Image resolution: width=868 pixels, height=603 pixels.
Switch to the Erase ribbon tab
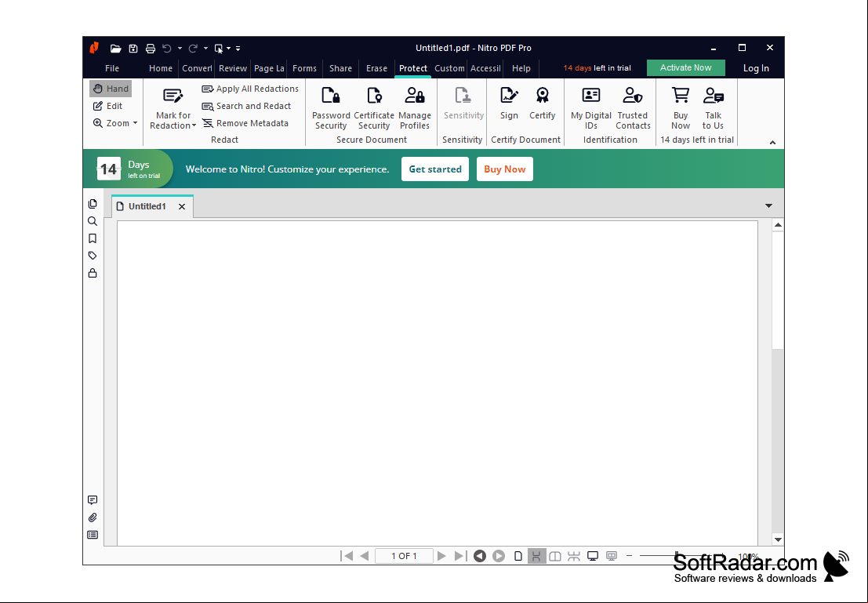[x=376, y=68]
